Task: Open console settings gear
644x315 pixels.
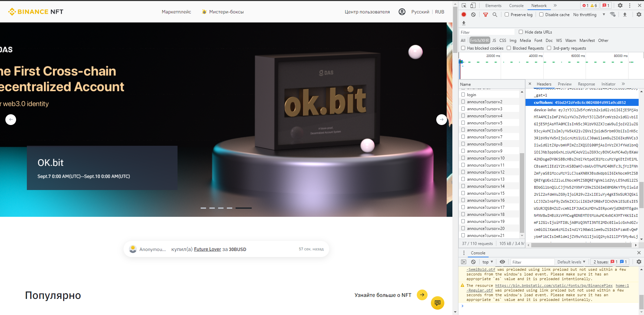Action: (x=639, y=262)
